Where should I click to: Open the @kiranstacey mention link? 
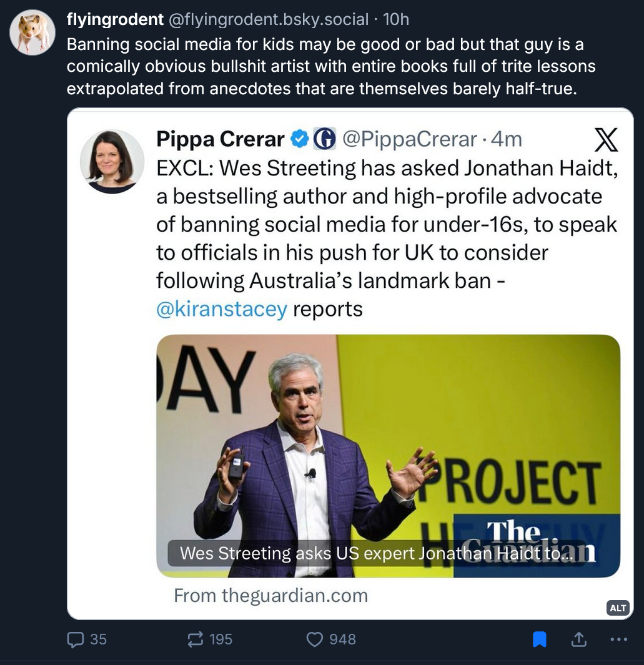point(222,309)
